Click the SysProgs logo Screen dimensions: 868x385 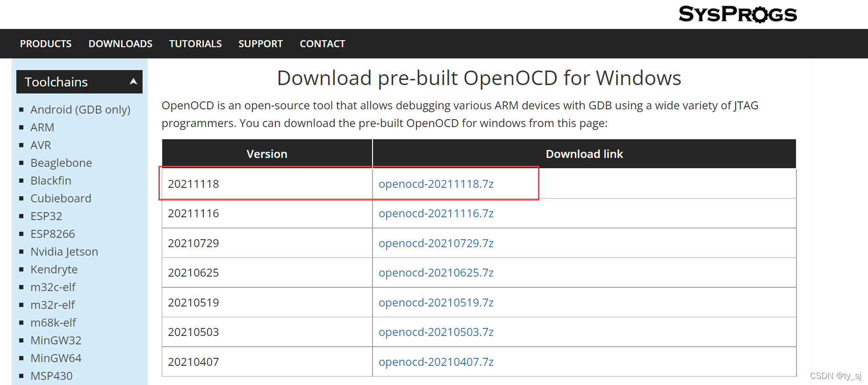pyautogui.click(x=738, y=14)
